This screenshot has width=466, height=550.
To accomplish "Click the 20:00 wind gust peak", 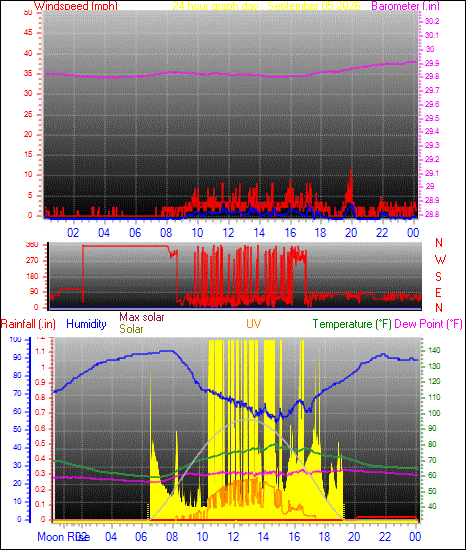I will click(351, 171).
